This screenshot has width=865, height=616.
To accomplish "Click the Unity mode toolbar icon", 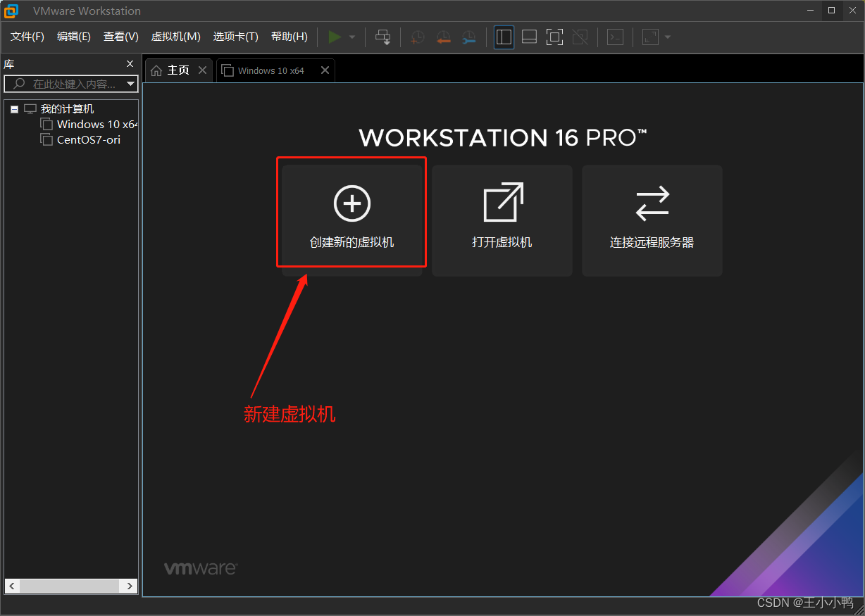I will 580,37.
